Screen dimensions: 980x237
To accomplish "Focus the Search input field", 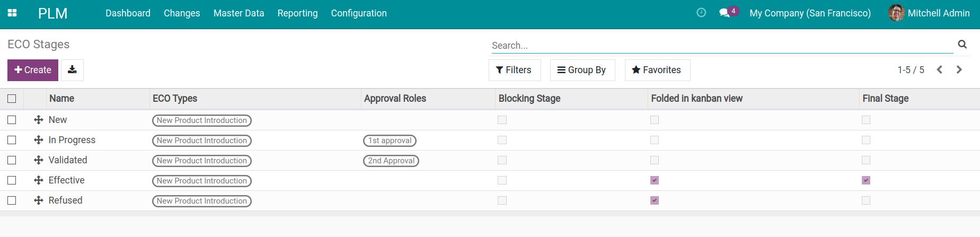I will (x=721, y=46).
